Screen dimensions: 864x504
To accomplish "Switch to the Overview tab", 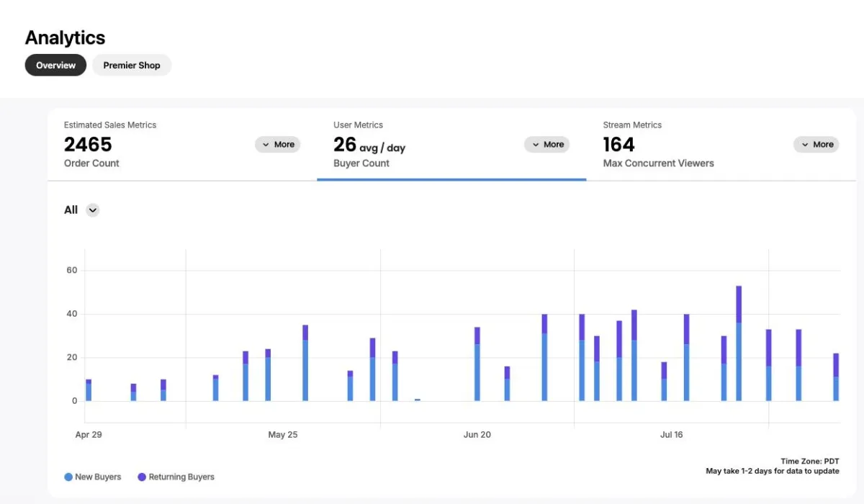I will click(55, 65).
